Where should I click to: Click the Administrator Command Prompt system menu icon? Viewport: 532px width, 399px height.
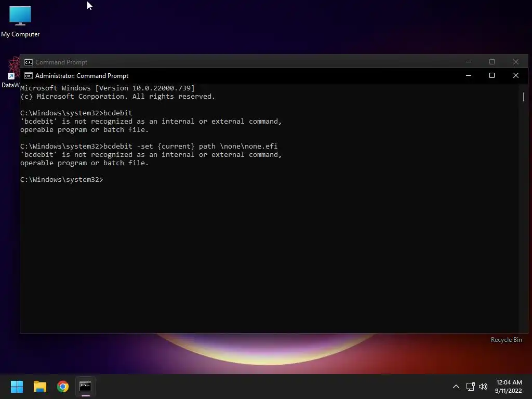tap(29, 76)
